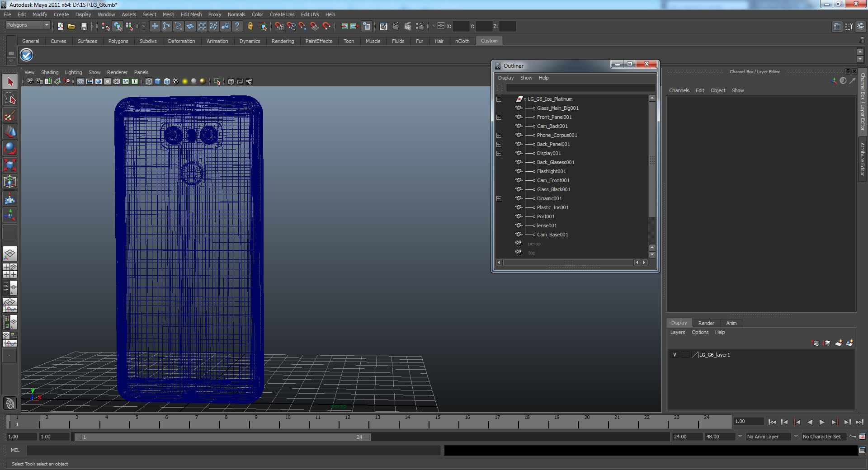
Task: Open the Edit Mesh menu
Action: click(x=191, y=14)
